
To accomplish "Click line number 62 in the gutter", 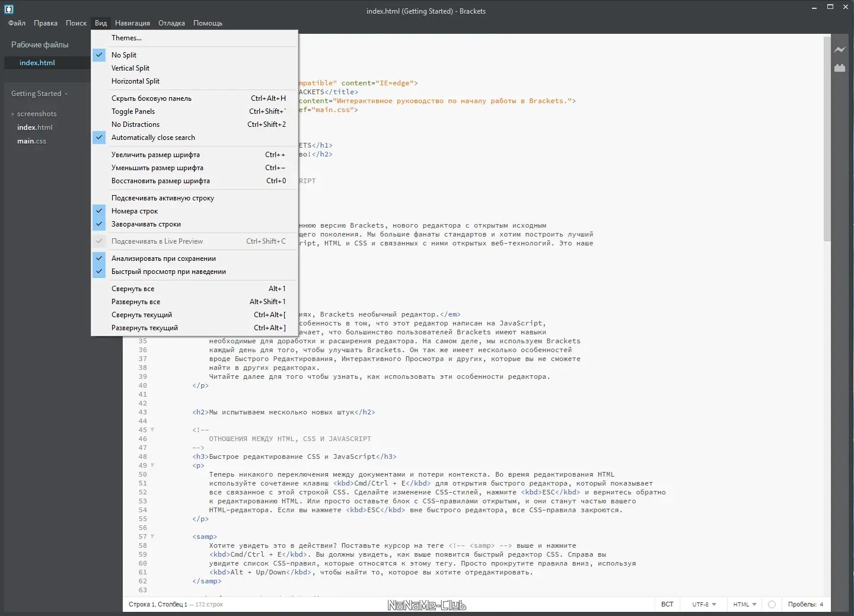I will 142,581.
